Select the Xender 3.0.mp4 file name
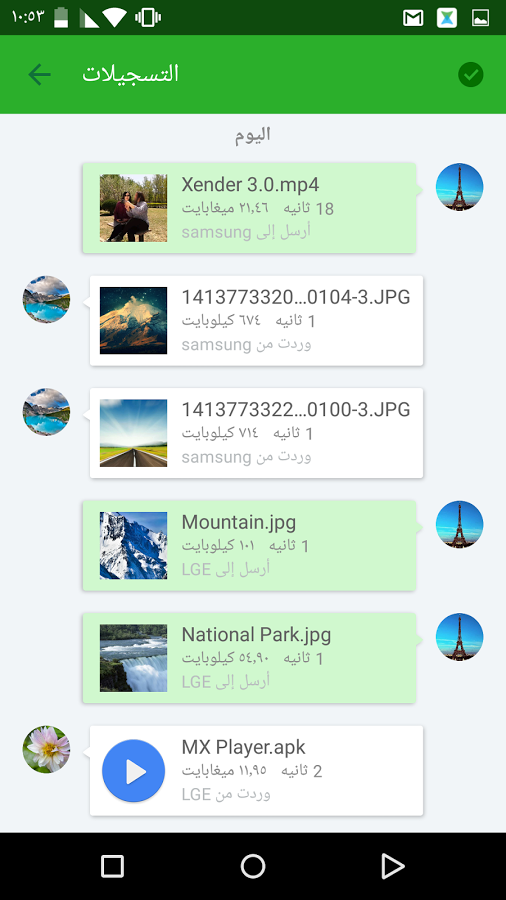The width and height of the screenshot is (506, 900). click(x=250, y=185)
